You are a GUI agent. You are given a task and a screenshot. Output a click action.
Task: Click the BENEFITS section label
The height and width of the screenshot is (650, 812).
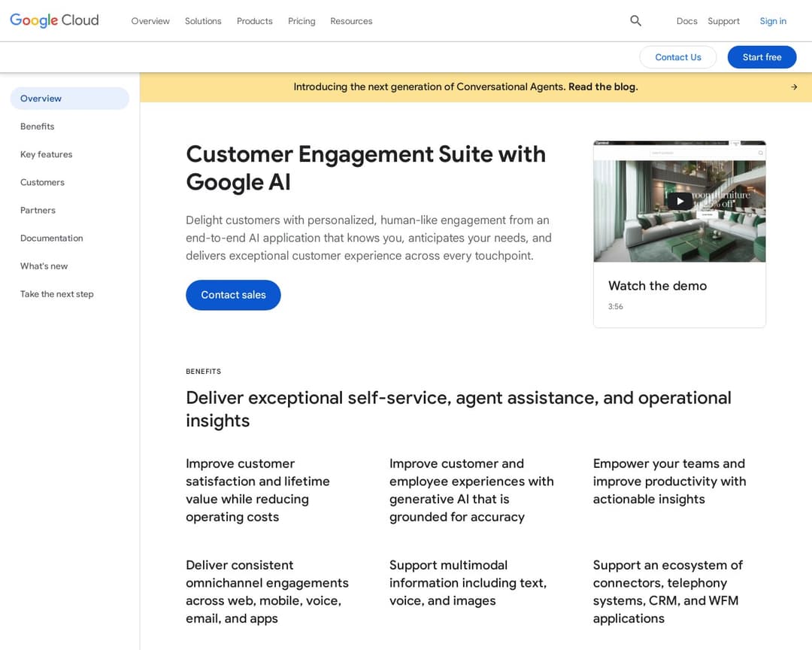pos(204,372)
